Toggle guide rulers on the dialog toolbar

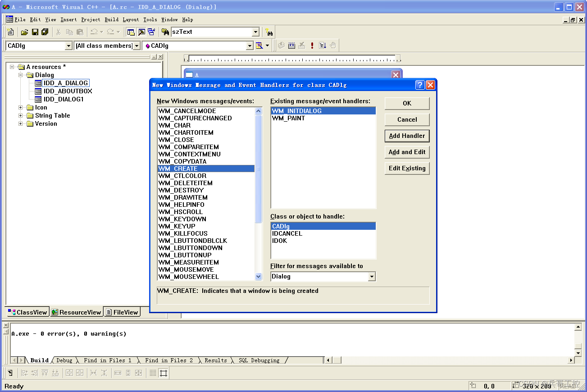point(163,373)
